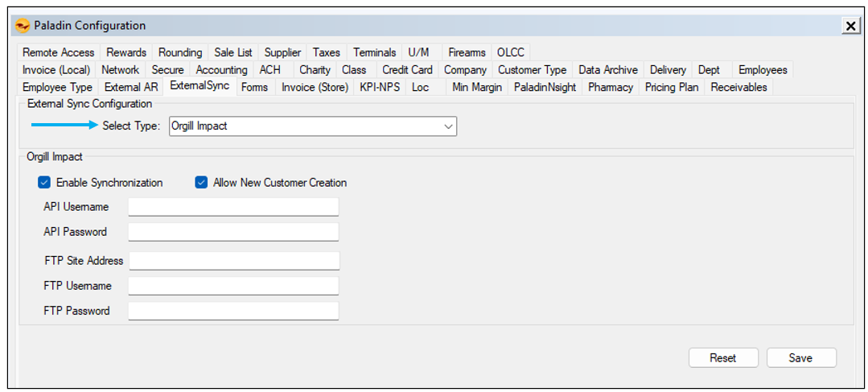The height and width of the screenshot is (392, 868).
Task: Switch to the Forms tab
Action: click(255, 87)
